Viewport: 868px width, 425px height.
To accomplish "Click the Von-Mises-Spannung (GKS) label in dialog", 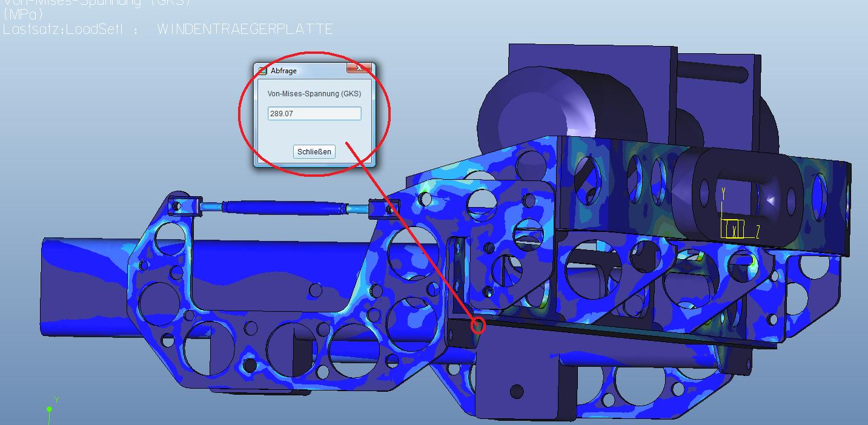I will tap(314, 94).
